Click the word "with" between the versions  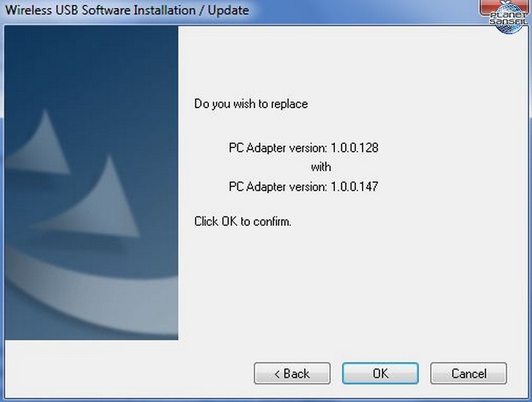point(321,167)
